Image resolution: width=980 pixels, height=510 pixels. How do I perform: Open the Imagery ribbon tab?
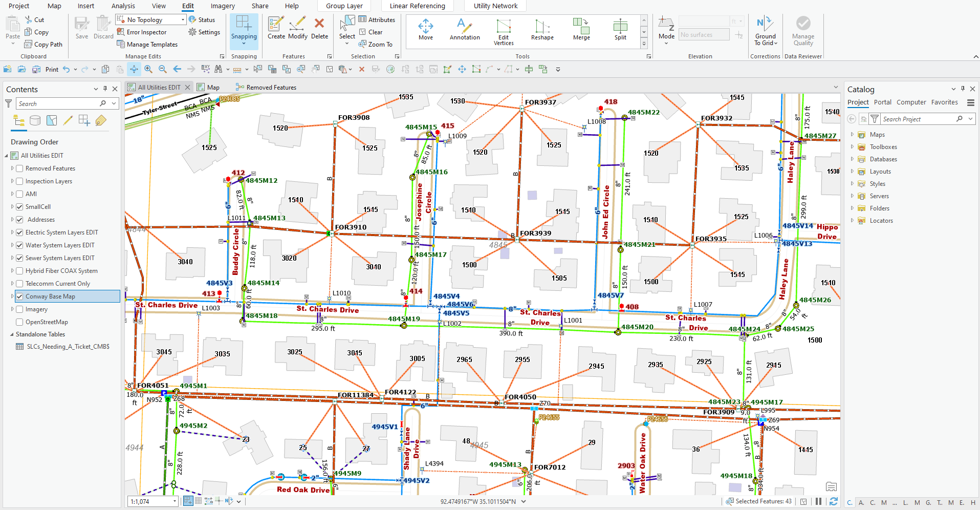pos(222,6)
